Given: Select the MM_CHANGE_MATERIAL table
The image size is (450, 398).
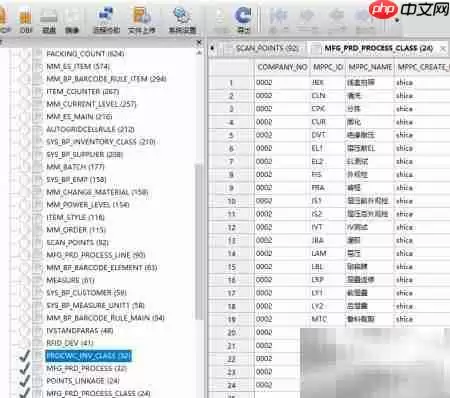Looking at the screenshot, I should pyautogui.click(x=97, y=192).
